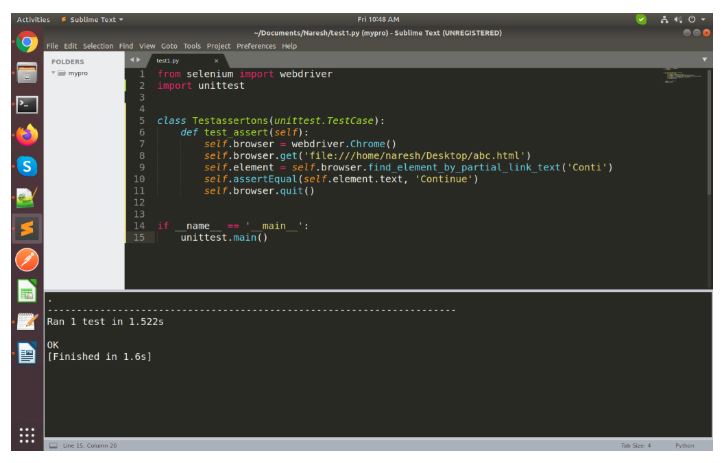Collapse the mypro folder tree arrow
This screenshot has width=725, height=463.
53,73
